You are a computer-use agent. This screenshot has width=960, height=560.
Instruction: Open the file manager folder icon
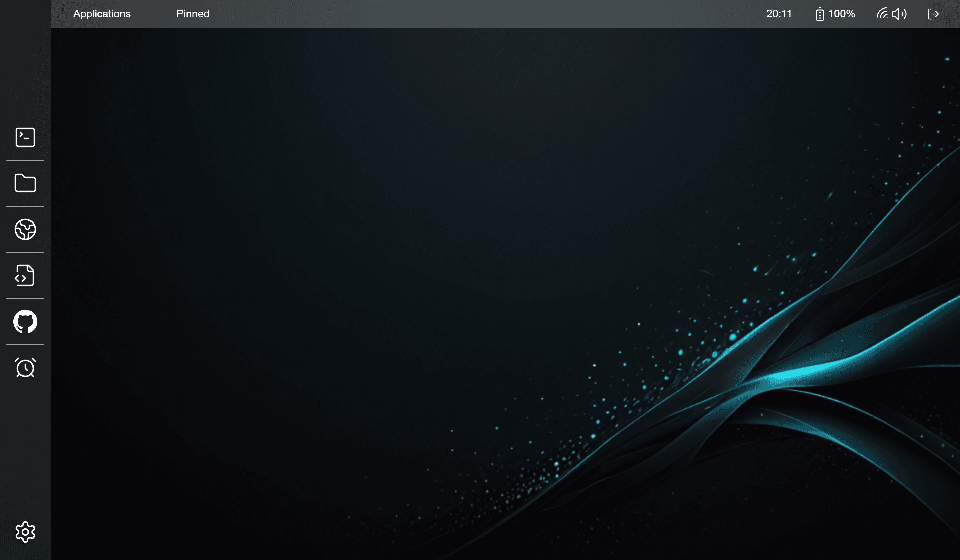pos(25,183)
